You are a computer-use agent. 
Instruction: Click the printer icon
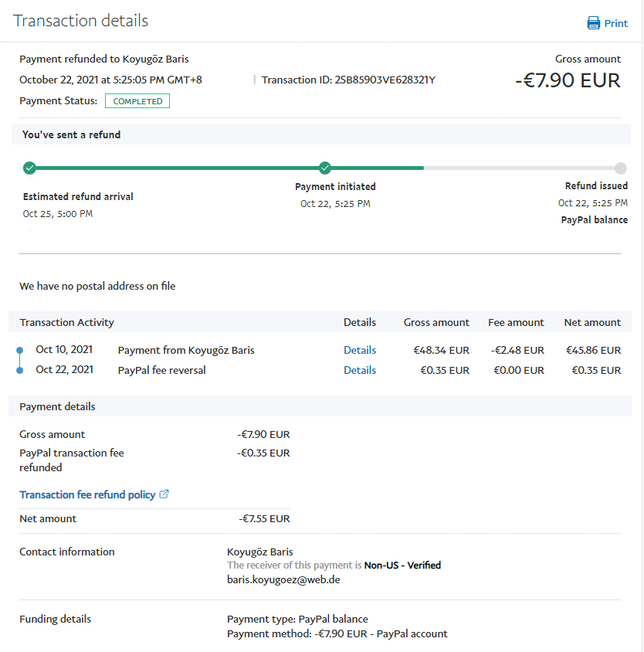tap(593, 23)
